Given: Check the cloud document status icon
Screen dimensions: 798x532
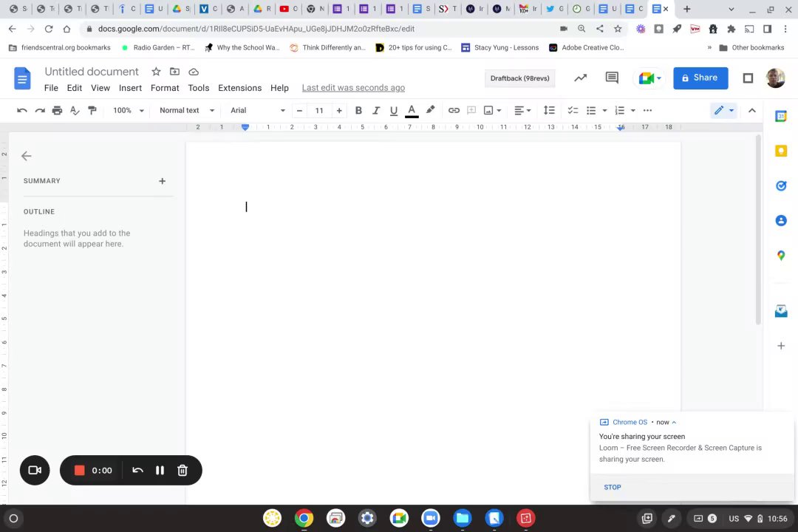Looking at the screenshot, I should [194, 72].
